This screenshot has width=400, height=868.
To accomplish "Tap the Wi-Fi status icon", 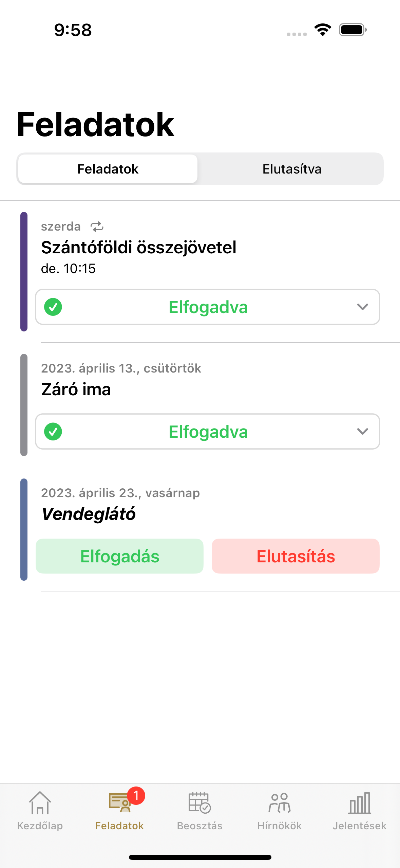I will click(323, 30).
